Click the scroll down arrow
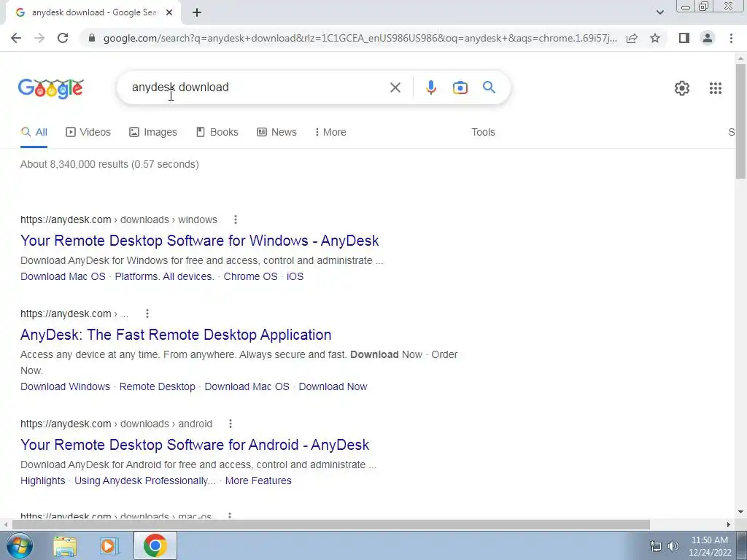This screenshot has height=560, width=747. [741, 513]
